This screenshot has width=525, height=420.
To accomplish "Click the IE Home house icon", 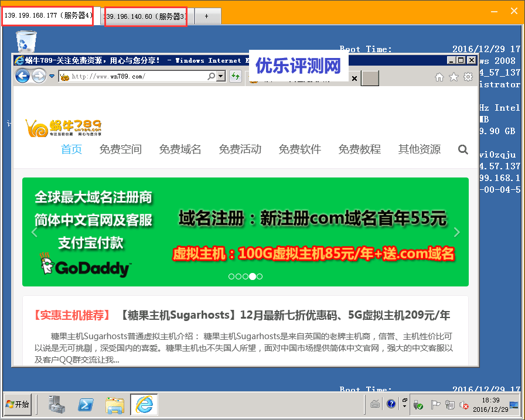I will click(439, 77).
